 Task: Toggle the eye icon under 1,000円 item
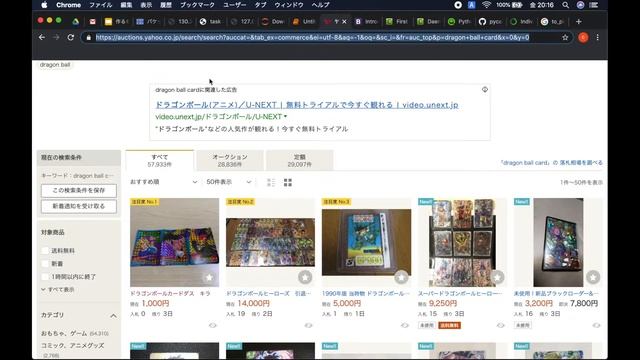click(x=213, y=325)
